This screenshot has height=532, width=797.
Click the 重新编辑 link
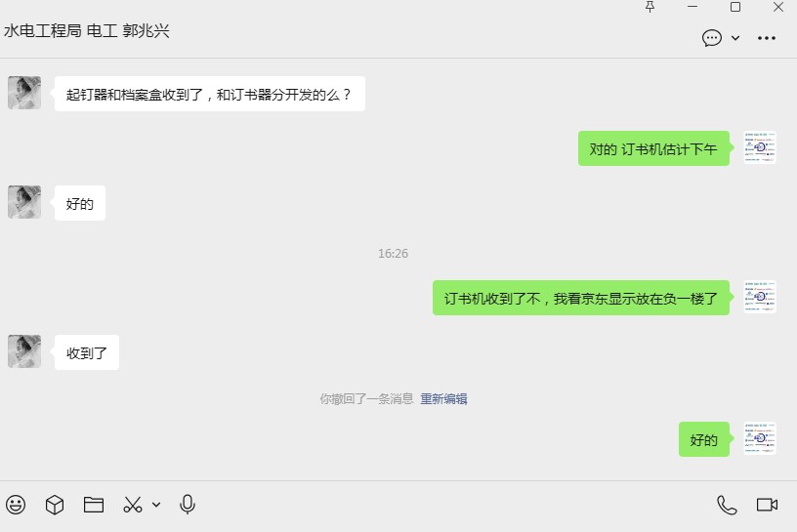click(x=443, y=399)
